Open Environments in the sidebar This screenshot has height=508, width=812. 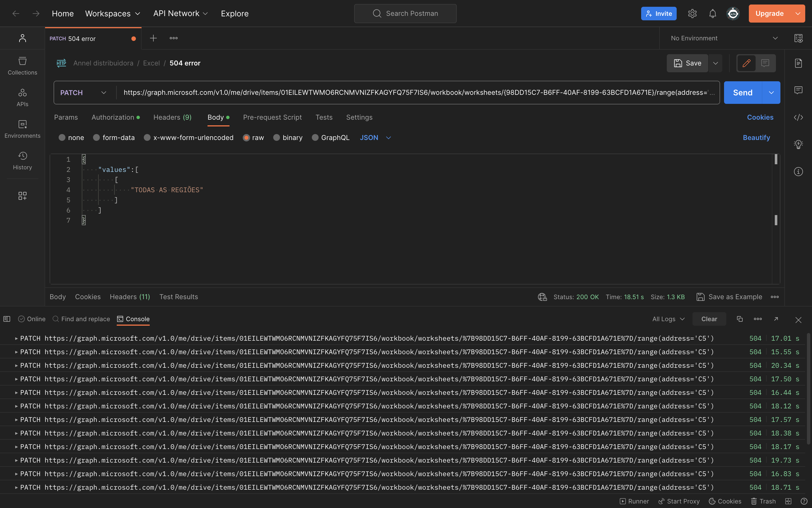[23, 129]
